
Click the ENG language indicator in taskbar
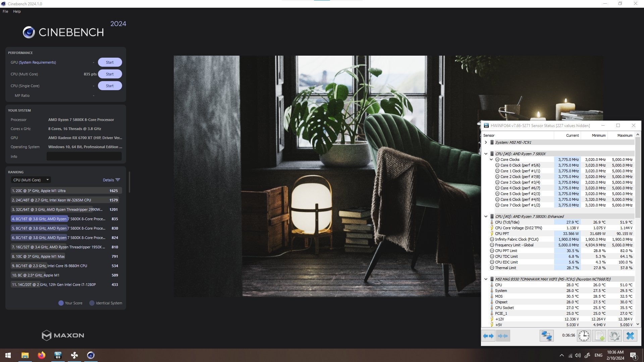point(598,355)
